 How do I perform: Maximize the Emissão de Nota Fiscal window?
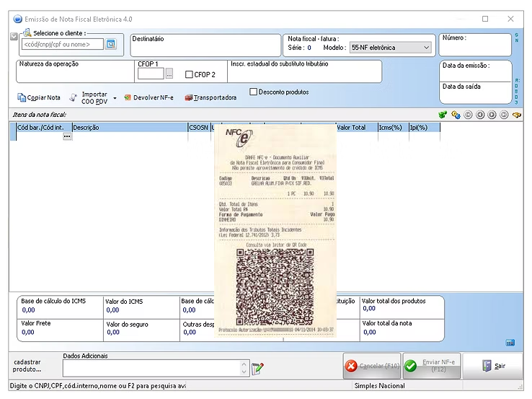click(485, 19)
